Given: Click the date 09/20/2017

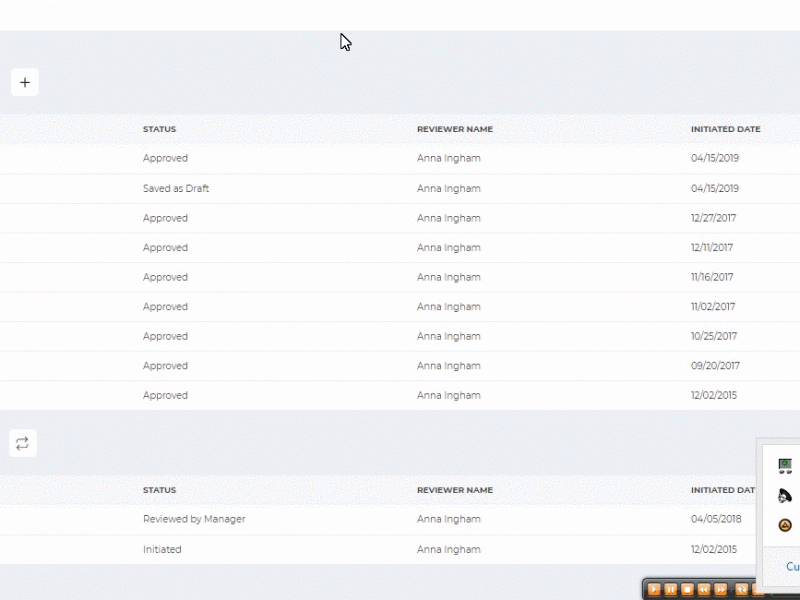Looking at the screenshot, I should 715,366.
